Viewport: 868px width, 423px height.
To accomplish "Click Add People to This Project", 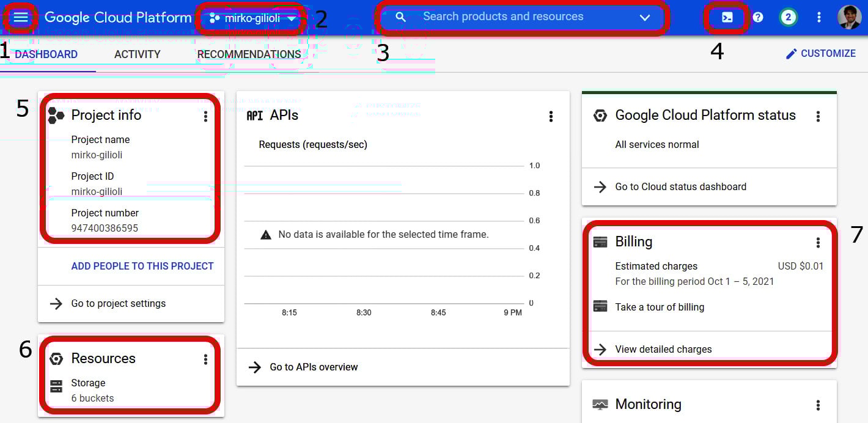I will pyautogui.click(x=142, y=266).
